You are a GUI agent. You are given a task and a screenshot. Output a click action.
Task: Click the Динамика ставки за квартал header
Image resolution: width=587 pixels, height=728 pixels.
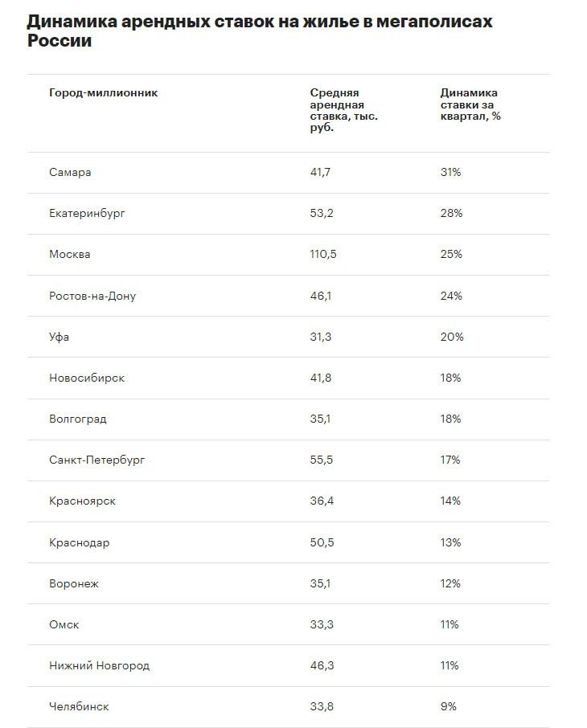coord(470,104)
